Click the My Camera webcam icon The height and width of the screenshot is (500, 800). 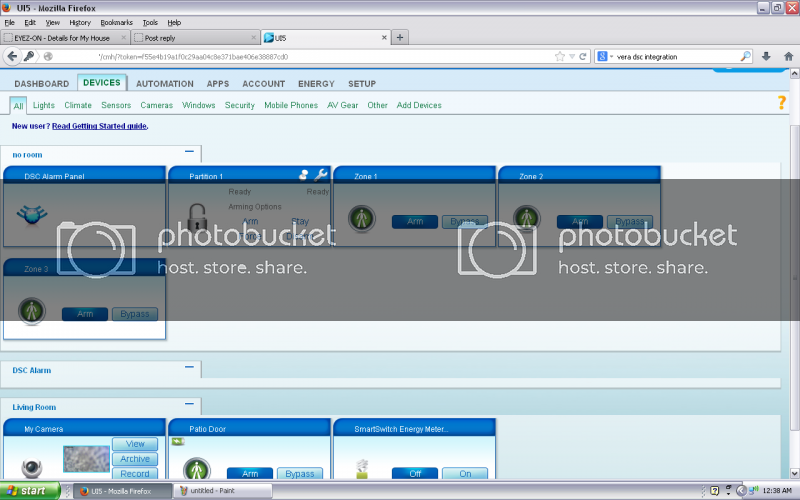click(32, 468)
